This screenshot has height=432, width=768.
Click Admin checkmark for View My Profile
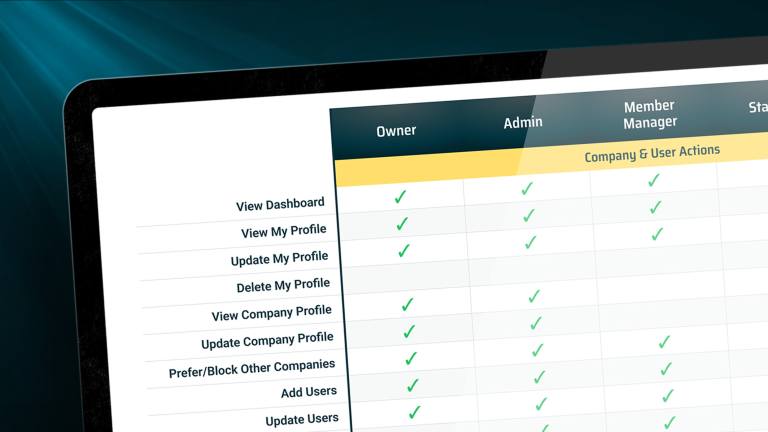[528, 216]
